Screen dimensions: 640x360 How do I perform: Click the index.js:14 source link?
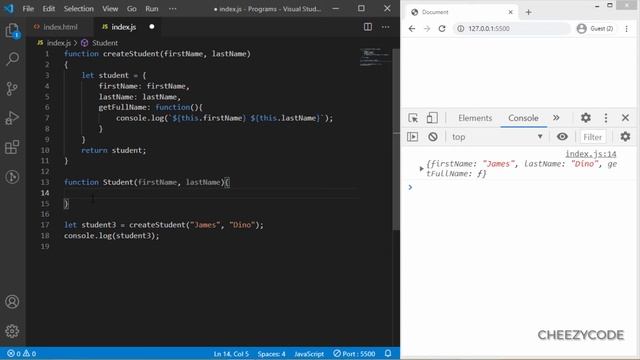591,154
